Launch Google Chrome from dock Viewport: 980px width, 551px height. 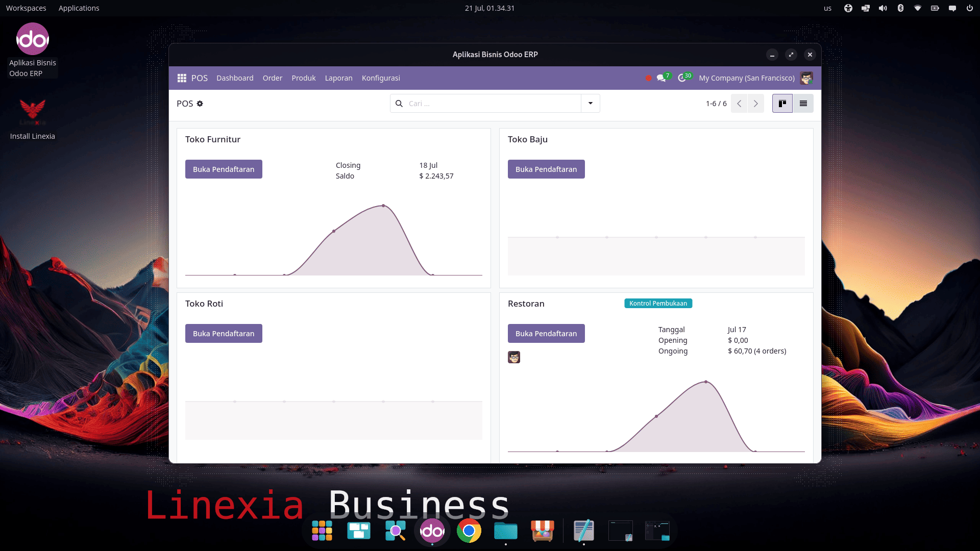[469, 531]
